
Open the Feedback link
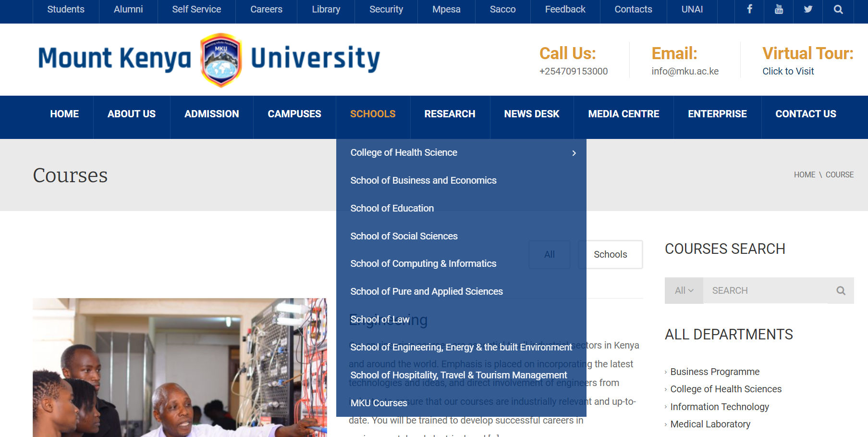(x=565, y=9)
